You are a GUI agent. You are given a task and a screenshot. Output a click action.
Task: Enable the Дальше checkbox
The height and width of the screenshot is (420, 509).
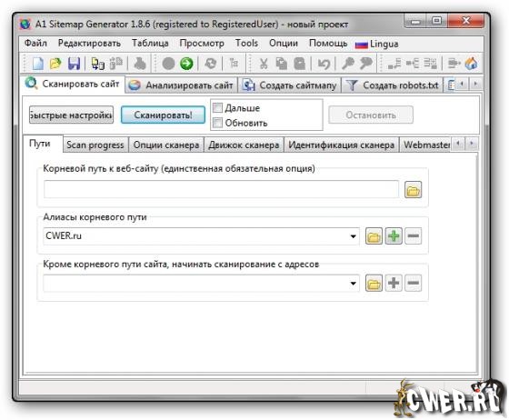pyautogui.click(x=217, y=107)
